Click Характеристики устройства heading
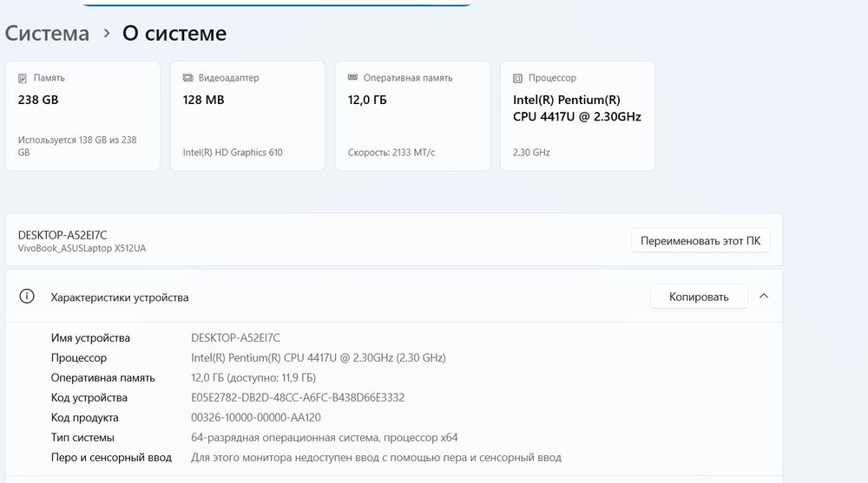Viewport: 868px width, 483px height. (x=120, y=297)
